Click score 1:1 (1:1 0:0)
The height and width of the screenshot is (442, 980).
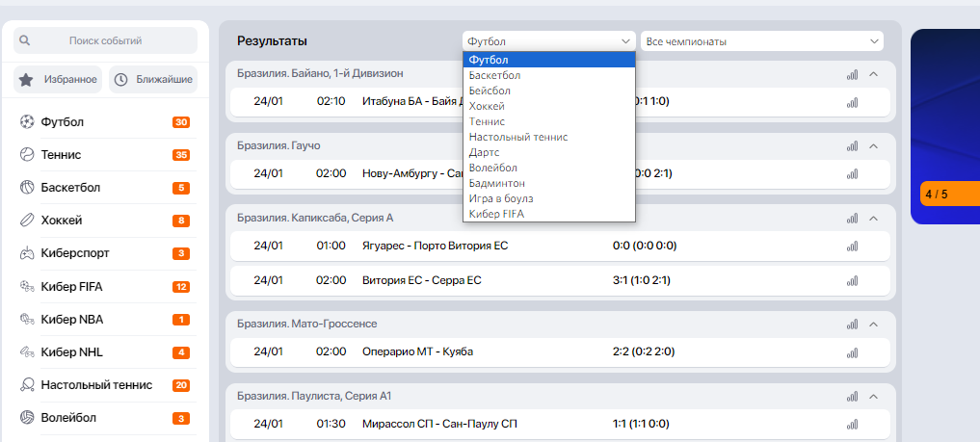click(641, 425)
